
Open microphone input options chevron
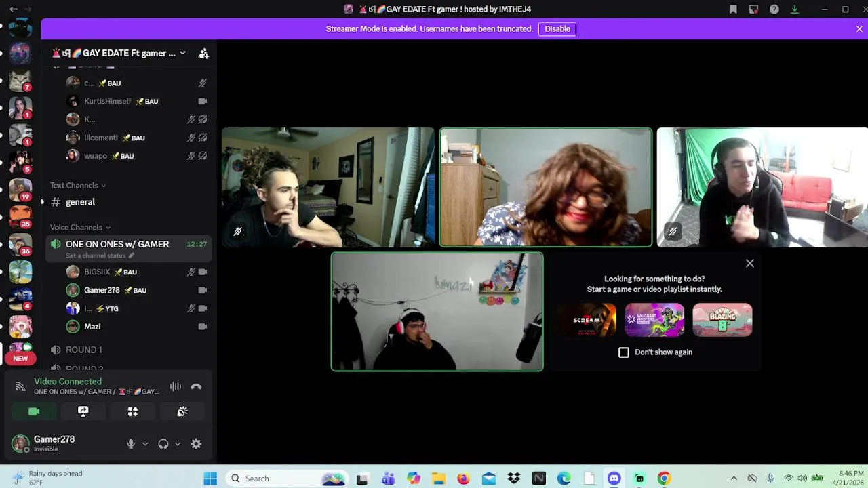click(145, 444)
